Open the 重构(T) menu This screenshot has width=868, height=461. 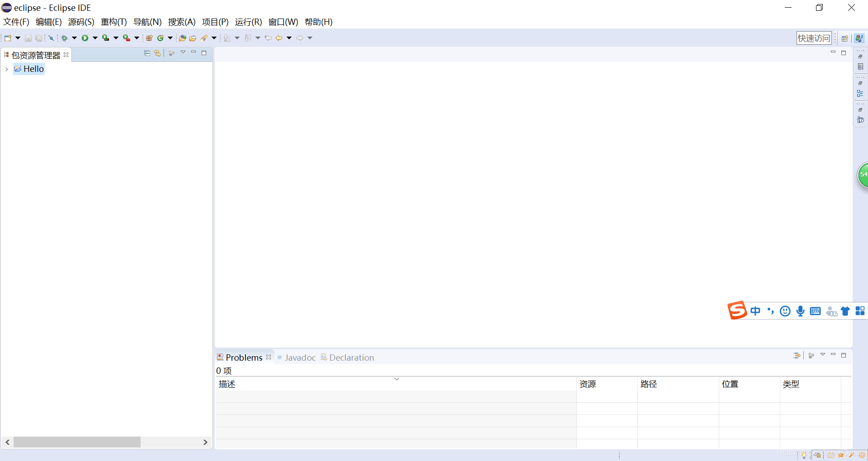point(113,22)
